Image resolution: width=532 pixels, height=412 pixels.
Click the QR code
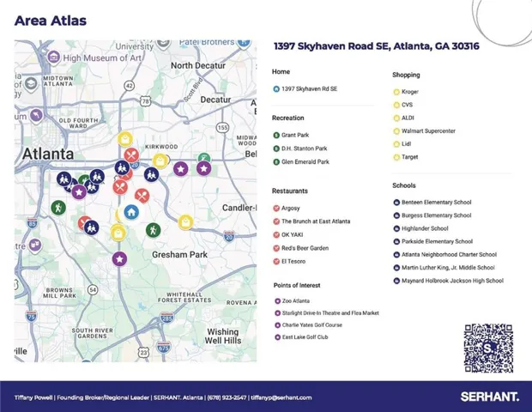[x=488, y=348]
